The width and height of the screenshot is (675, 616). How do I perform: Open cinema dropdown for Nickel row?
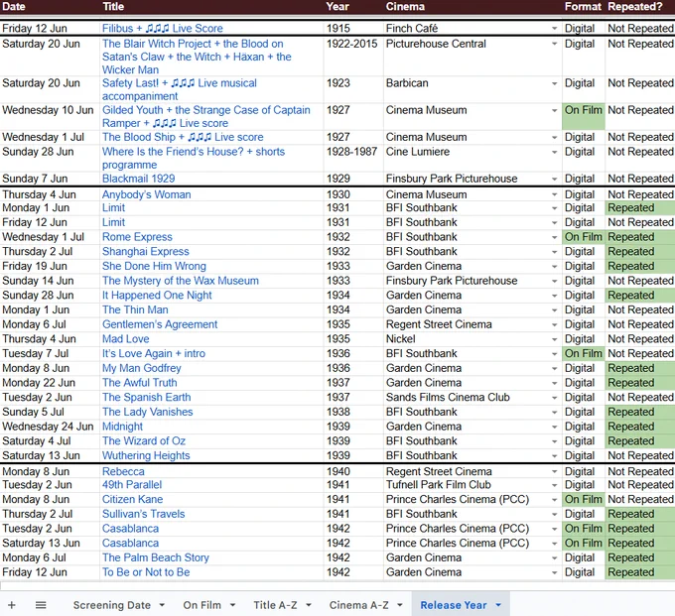click(x=555, y=339)
